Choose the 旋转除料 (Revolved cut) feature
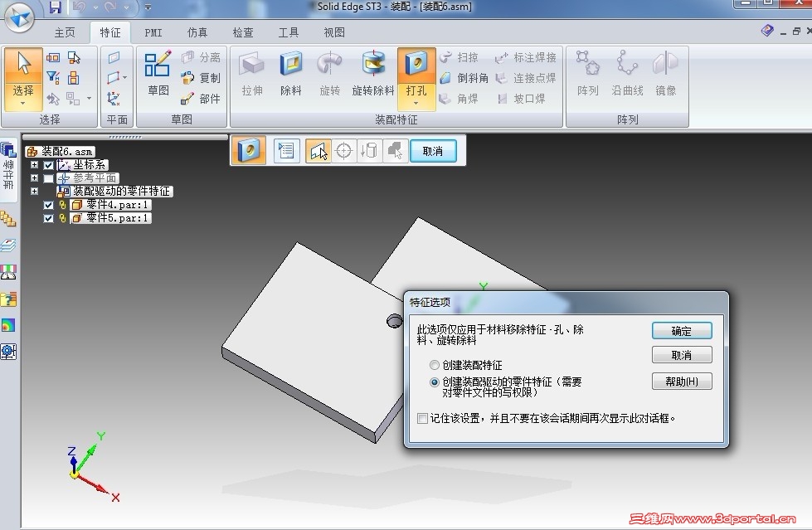The width and height of the screenshot is (812, 530). point(373,74)
